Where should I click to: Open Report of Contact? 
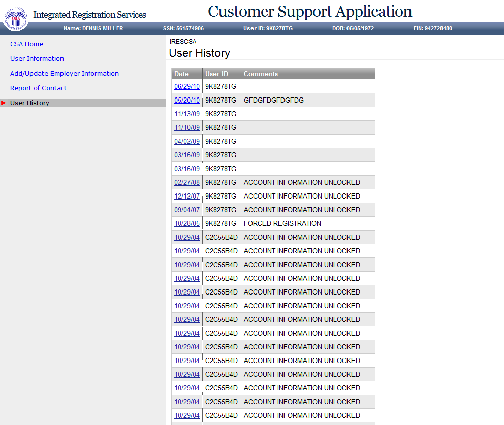[38, 88]
